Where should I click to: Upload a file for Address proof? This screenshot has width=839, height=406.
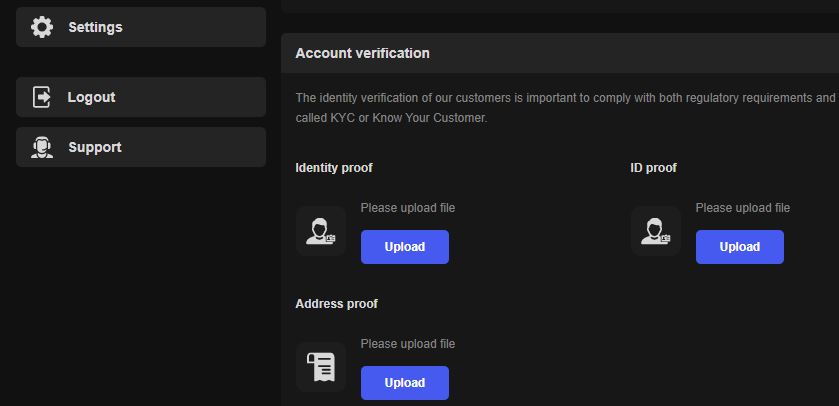coord(405,382)
